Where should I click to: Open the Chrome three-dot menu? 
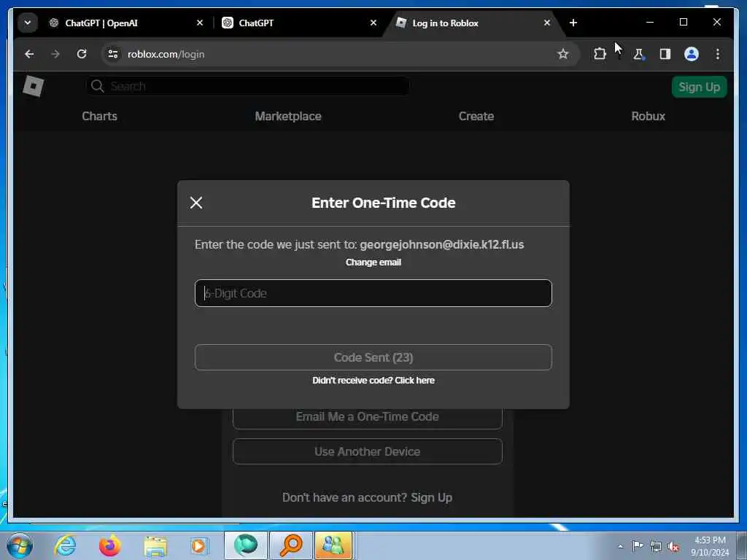click(718, 54)
